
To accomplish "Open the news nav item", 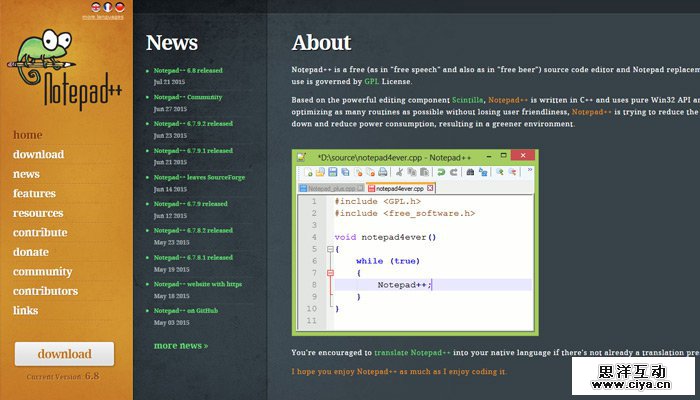I will (26, 174).
